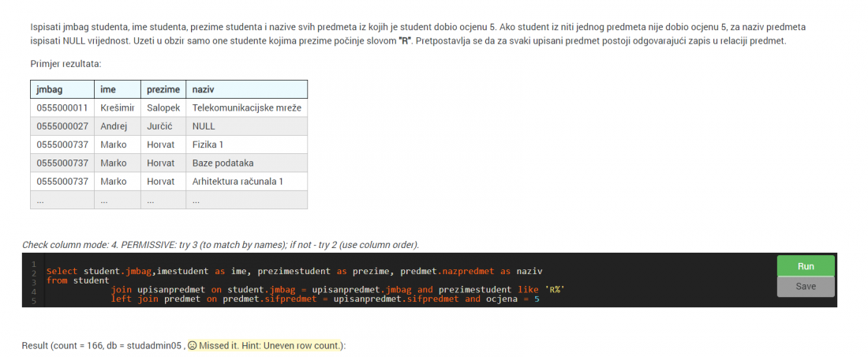Click the Andrej cell
This screenshot has height=357, width=868.
pyautogui.click(x=118, y=126)
